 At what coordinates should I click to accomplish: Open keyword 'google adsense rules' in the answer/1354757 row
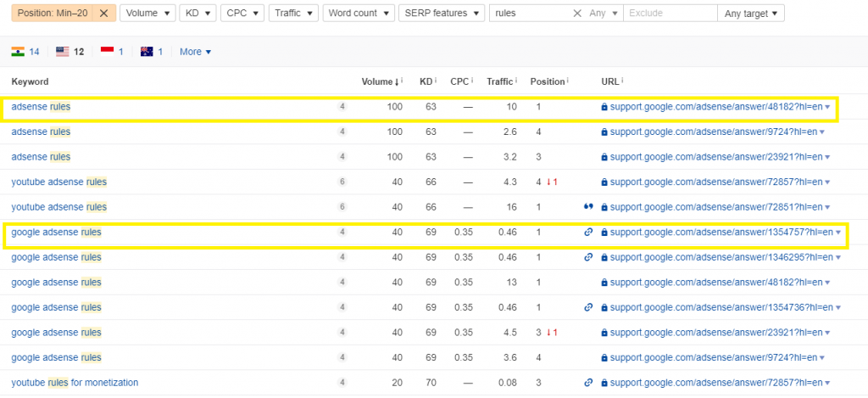57,233
